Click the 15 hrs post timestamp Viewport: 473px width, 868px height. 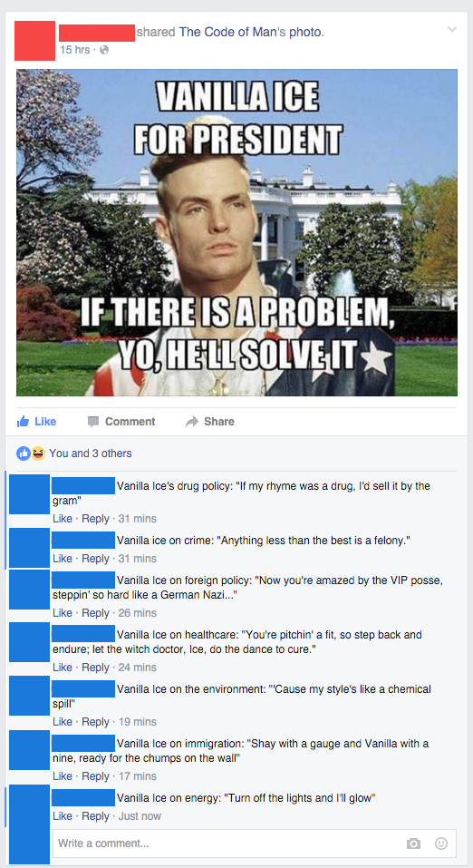[74, 50]
